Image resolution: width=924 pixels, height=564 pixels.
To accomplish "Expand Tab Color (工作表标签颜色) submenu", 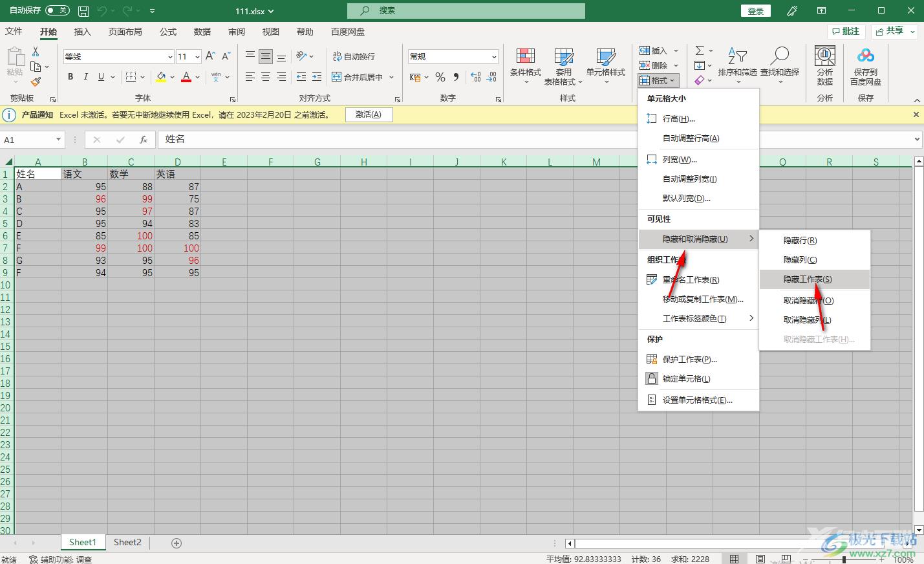I will [698, 319].
